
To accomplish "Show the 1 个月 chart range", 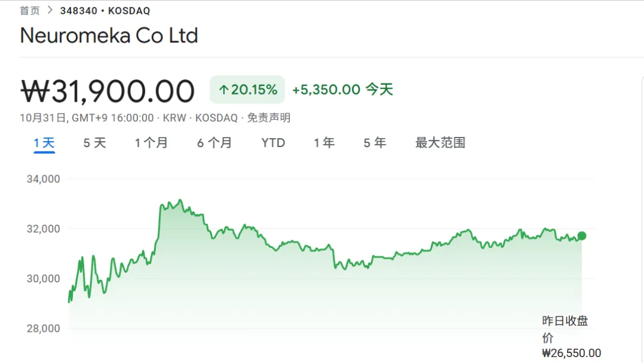I will (x=151, y=143).
